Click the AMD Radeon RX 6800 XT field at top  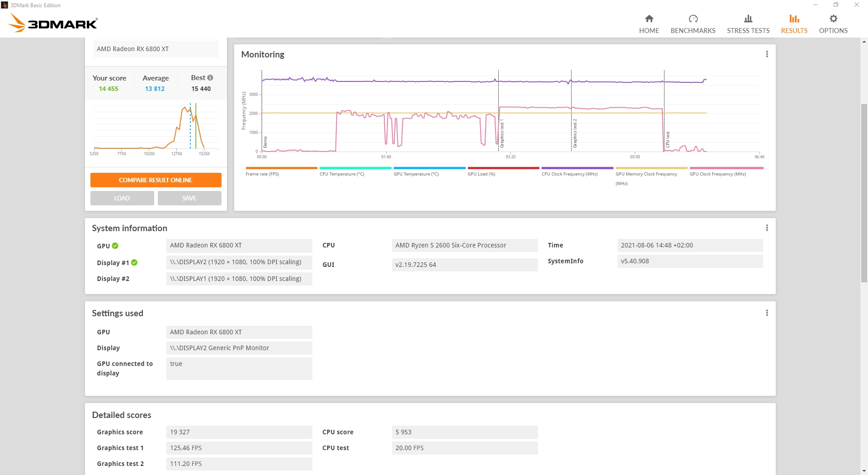click(x=156, y=49)
